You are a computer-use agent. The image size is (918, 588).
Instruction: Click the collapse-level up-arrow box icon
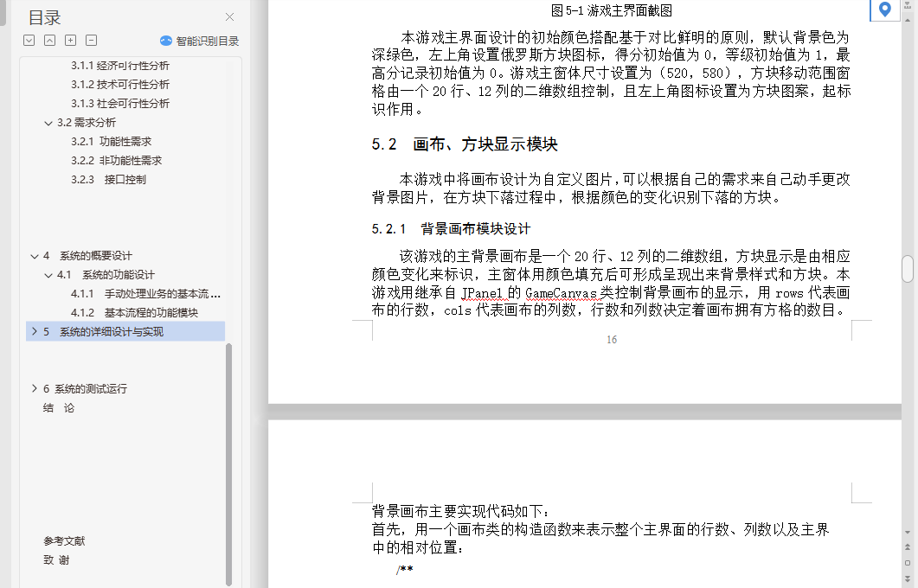pos(50,41)
